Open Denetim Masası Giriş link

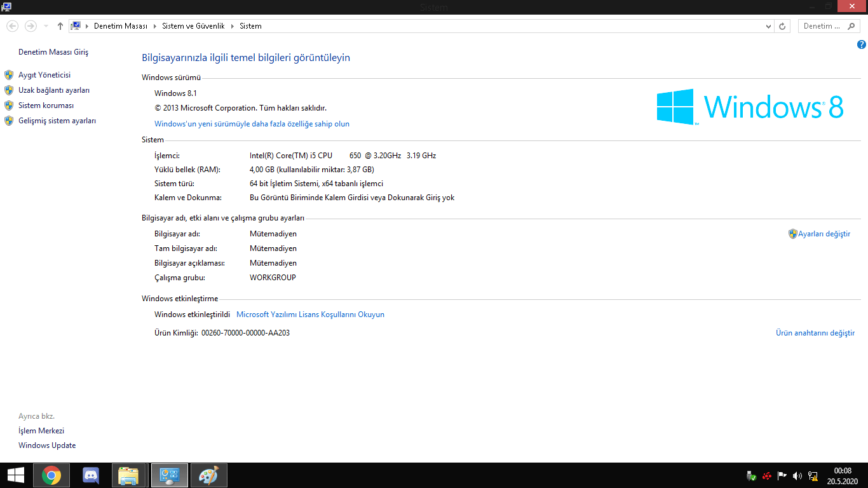53,52
